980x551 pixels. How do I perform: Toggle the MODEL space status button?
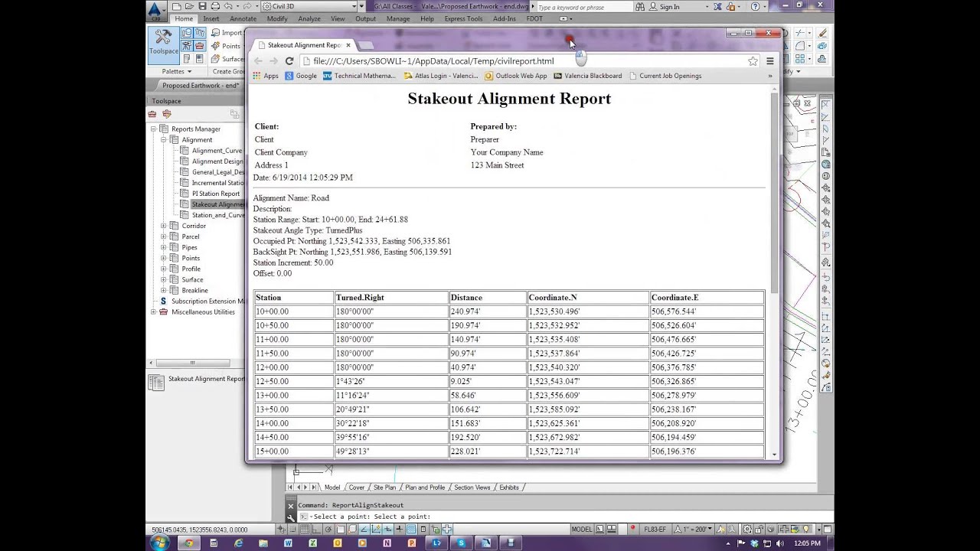pyautogui.click(x=582, y=529)
